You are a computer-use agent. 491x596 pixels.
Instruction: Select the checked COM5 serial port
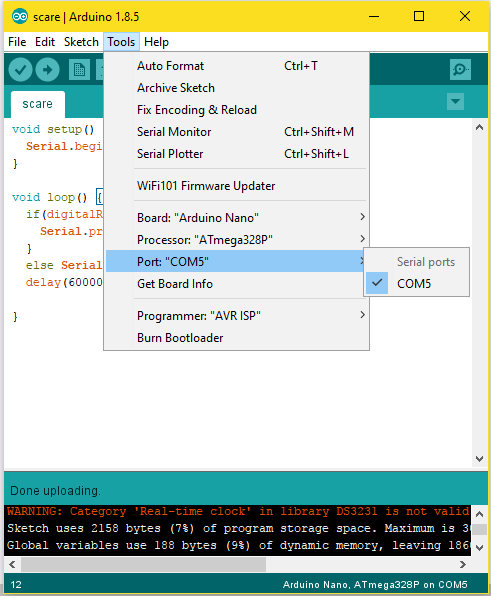pos(417,283)
